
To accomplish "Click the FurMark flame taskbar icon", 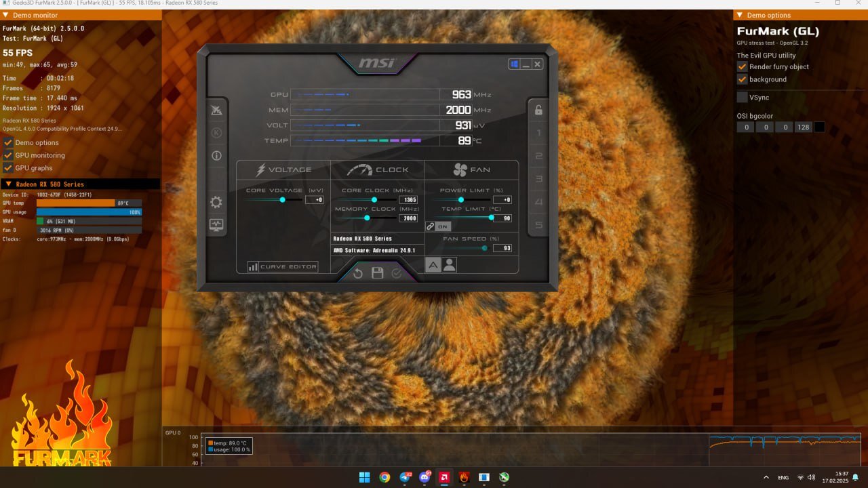I will coord(465,477).
